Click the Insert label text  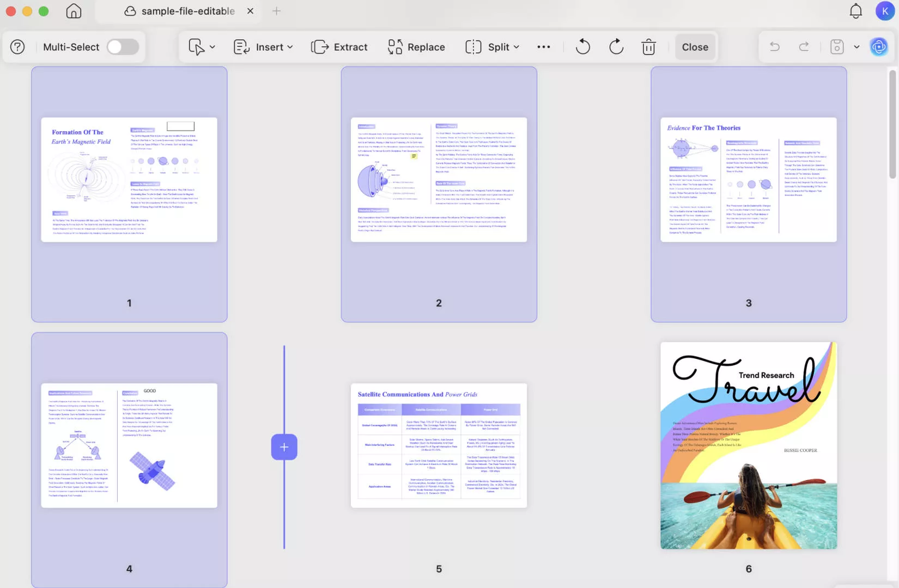tap(270, 47)
